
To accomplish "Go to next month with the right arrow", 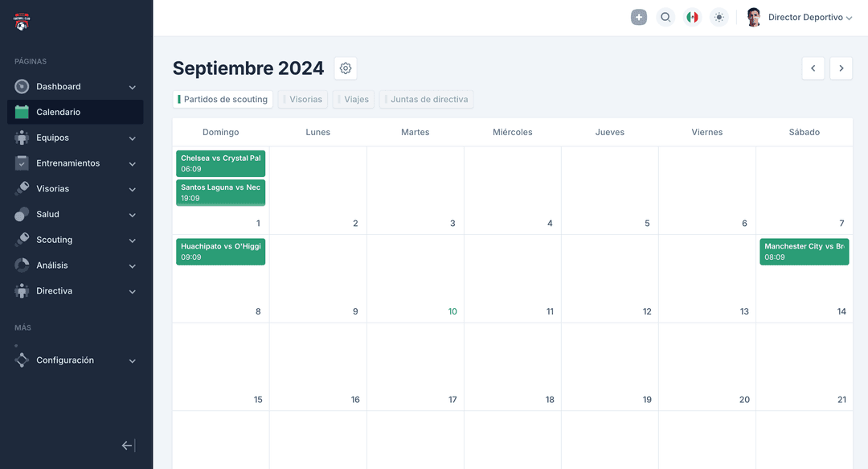I will coord(841,68).
